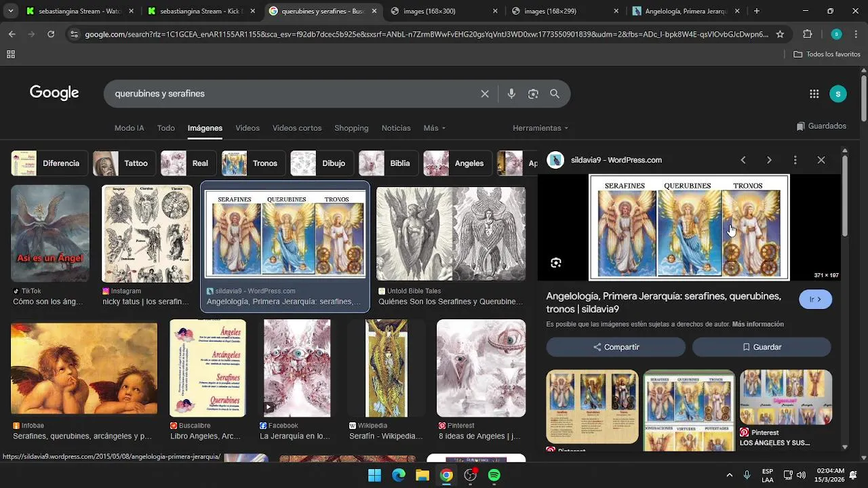This screenshot has width=868, height=488.
Task: Show next image in preview panel
Action: (x=769, y=160)
